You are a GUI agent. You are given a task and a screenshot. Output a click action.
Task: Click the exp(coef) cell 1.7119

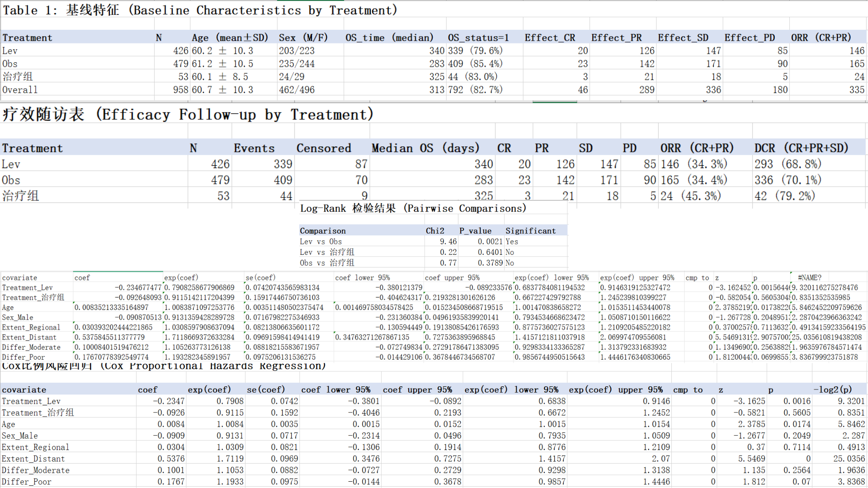[x=230, y=459]
